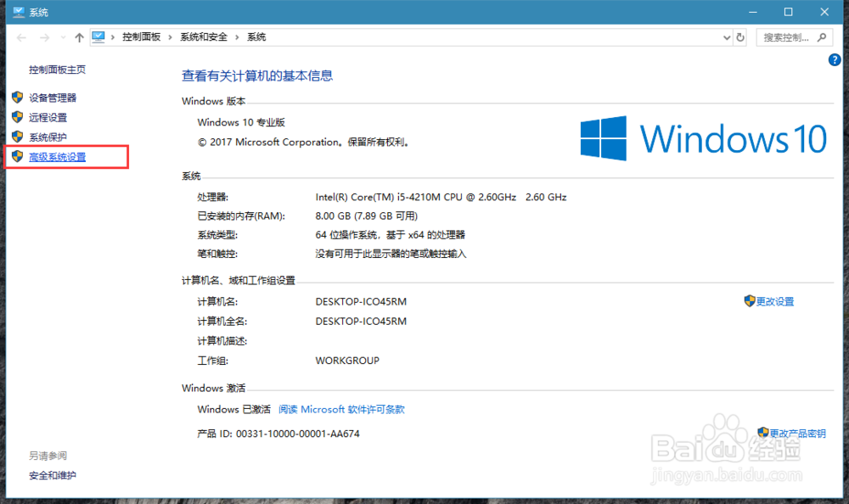Viewport: 849px width, 504px height.
Task: Click product ID 00331-10000-00001-AA674
Action: tap(278, 434)
